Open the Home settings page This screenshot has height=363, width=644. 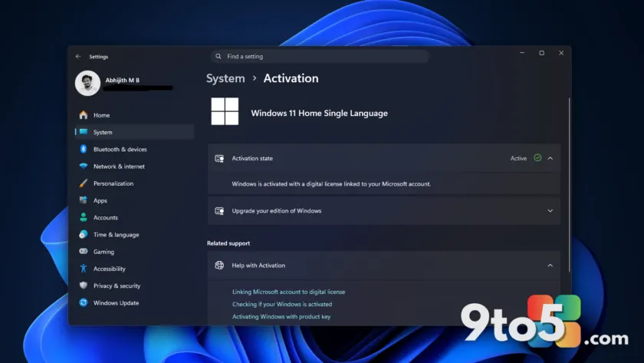click(134, 115)
